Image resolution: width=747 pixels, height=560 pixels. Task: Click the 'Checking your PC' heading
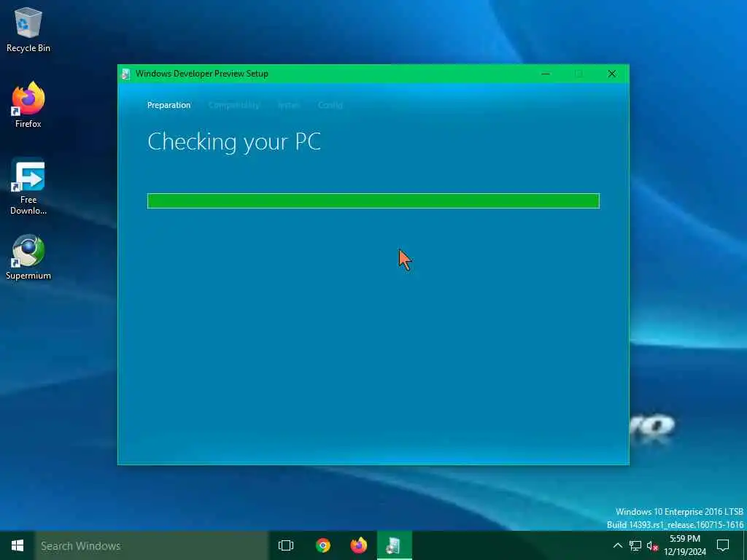click(234, 142)
